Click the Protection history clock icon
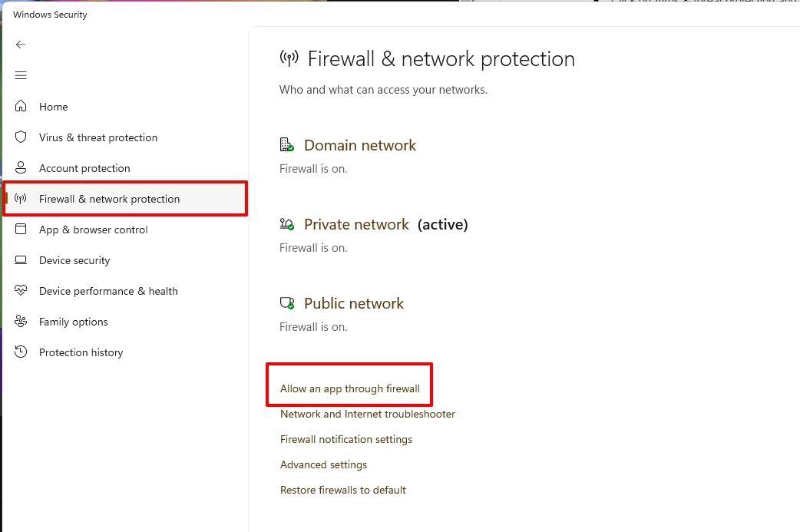 (21, 352)
